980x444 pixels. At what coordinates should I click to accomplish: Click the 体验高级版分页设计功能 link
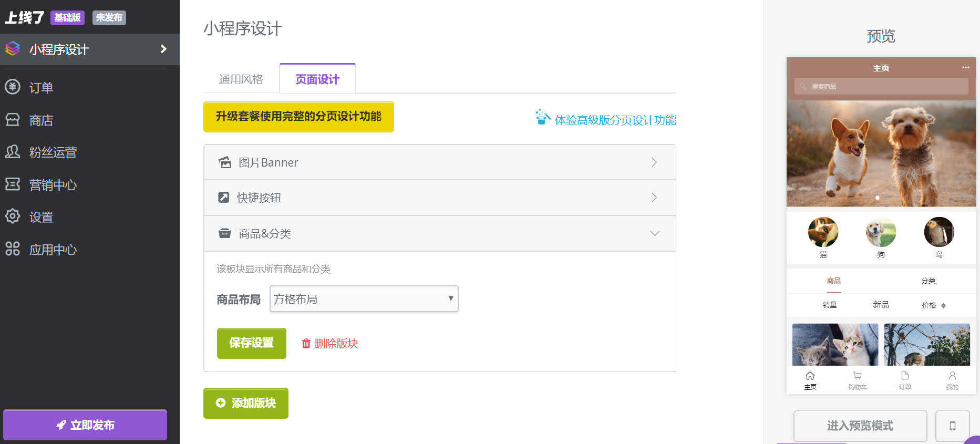click(x=614, y=120)
